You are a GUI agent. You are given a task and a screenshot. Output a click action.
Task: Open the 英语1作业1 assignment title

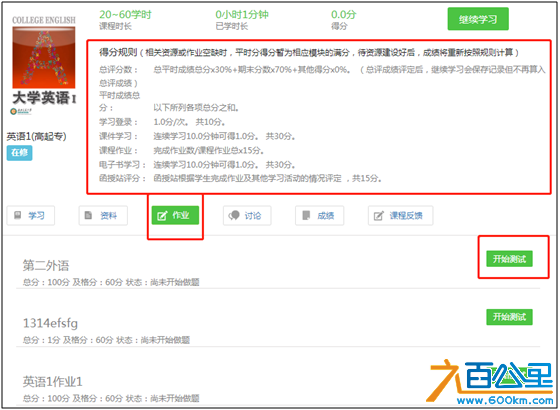tap(52, 382)
